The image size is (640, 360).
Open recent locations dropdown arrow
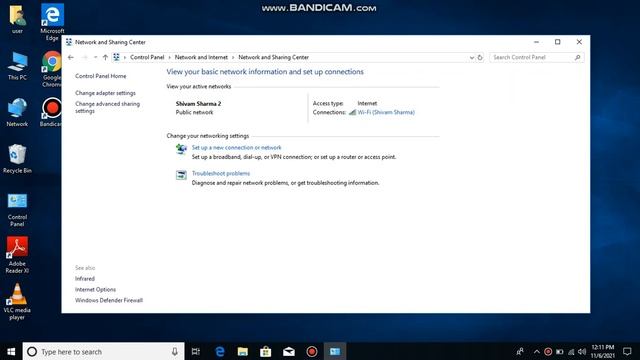(95, 58)
